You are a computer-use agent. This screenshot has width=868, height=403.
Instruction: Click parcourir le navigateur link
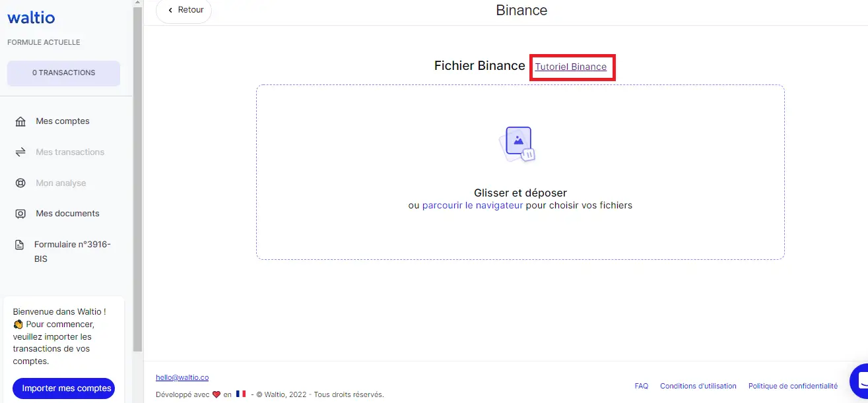473,205
